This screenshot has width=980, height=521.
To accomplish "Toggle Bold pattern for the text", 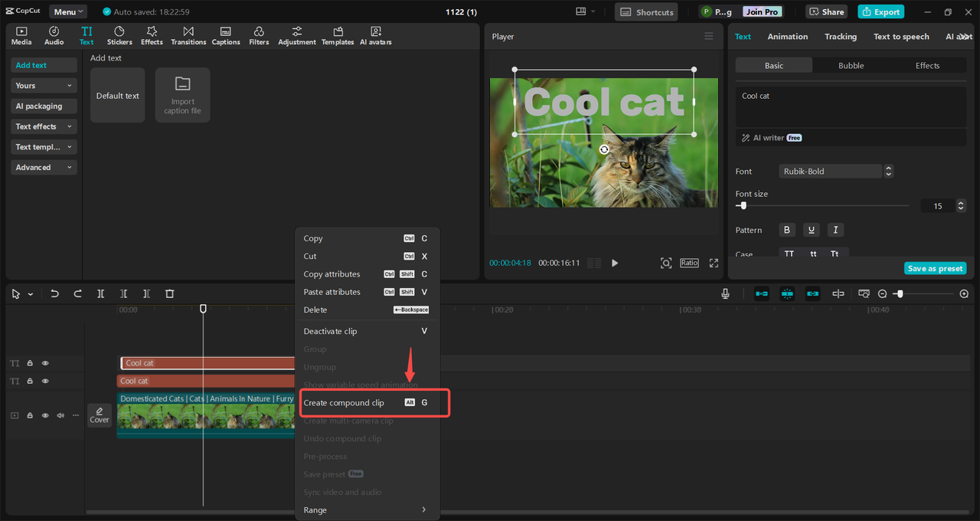I will pos(787,230).
